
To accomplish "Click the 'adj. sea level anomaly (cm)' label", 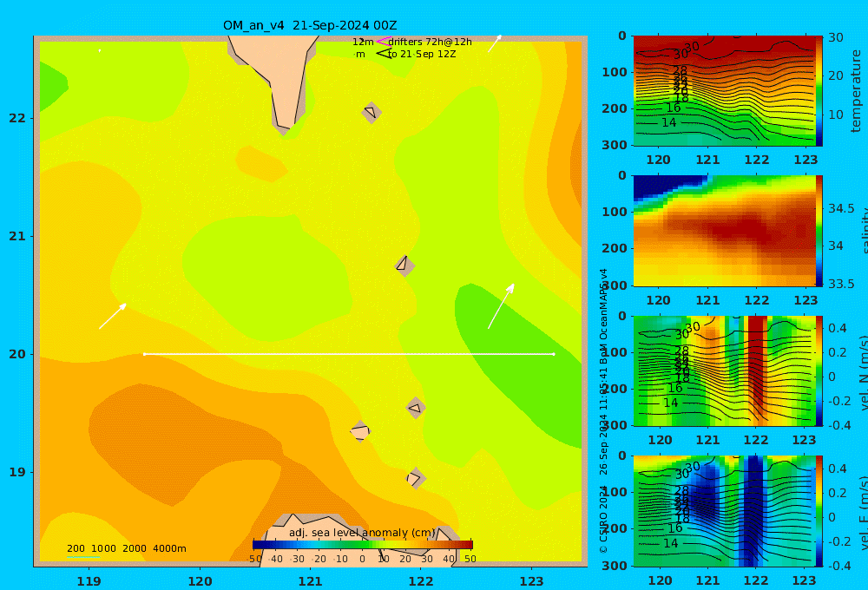I will pos(362,533).
